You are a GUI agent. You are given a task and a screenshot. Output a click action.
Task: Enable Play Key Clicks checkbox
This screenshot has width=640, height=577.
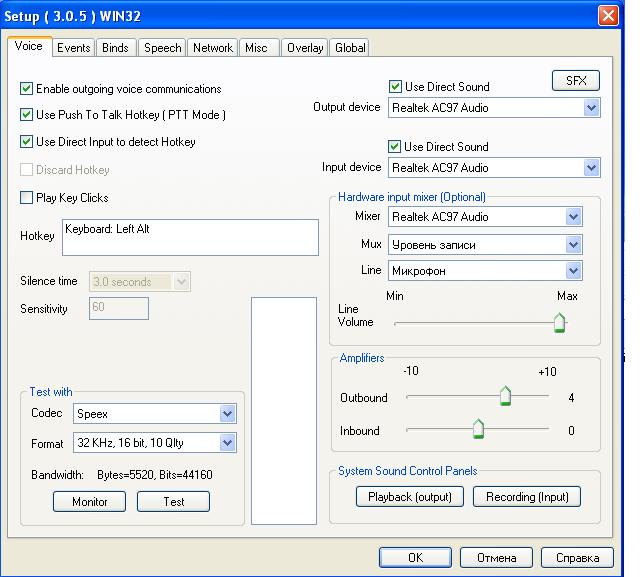[27, 198]
